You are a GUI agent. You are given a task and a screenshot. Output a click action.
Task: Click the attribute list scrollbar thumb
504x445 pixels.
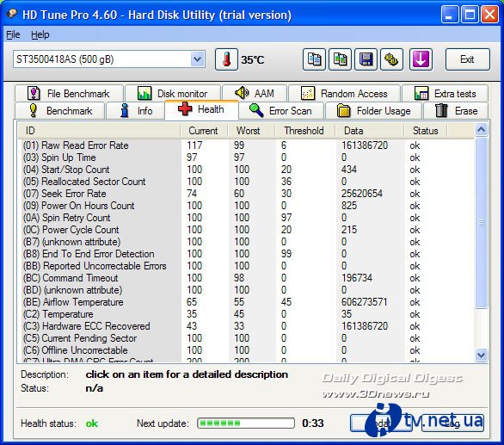(481, 223)
